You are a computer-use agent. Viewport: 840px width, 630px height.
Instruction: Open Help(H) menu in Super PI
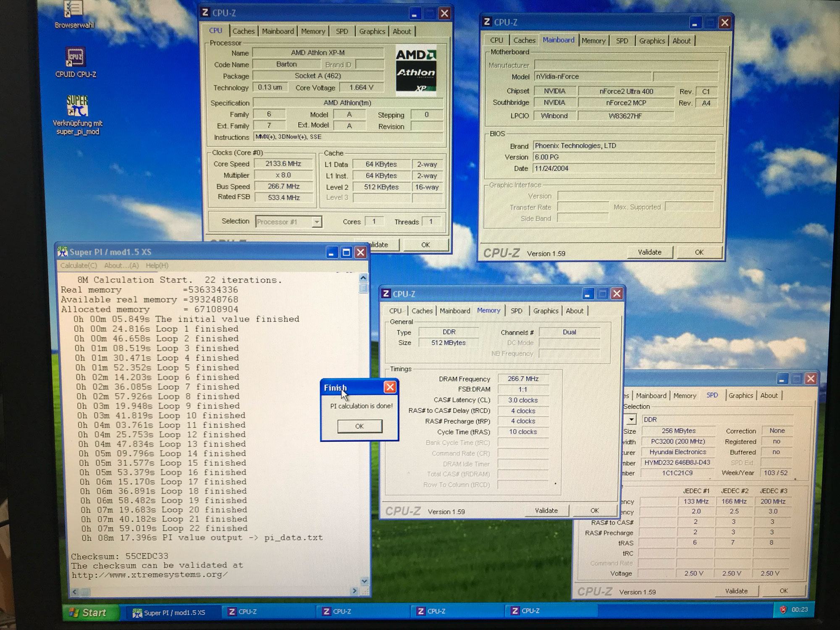tap(157, 265)
